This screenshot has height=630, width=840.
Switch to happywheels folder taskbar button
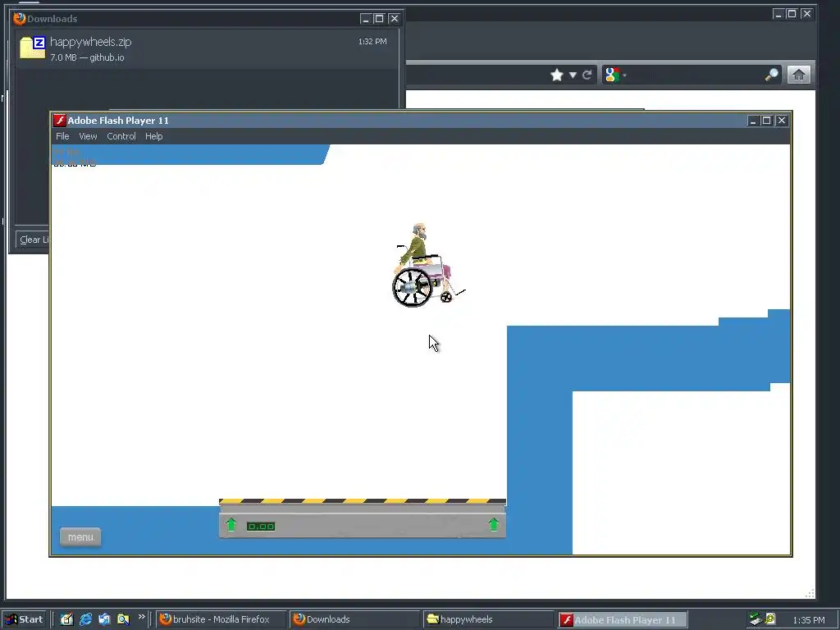(488, 619)
